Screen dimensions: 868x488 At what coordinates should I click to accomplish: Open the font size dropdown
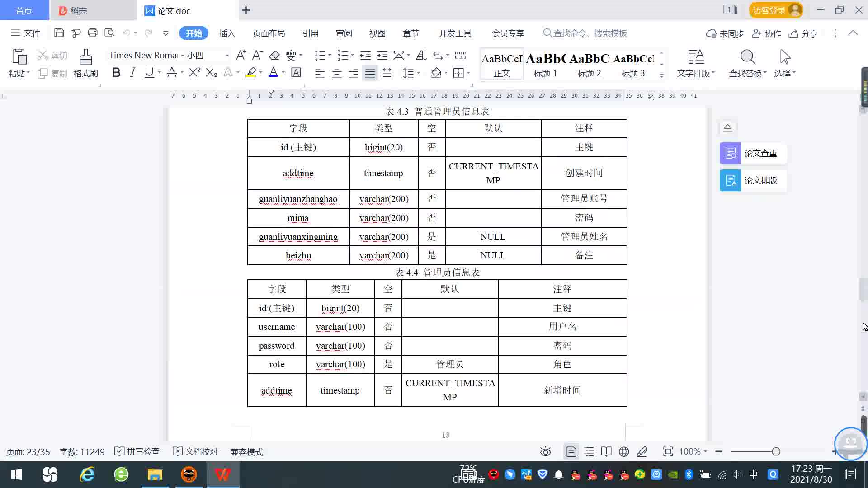pyautogui.click(x=227, y=56)
